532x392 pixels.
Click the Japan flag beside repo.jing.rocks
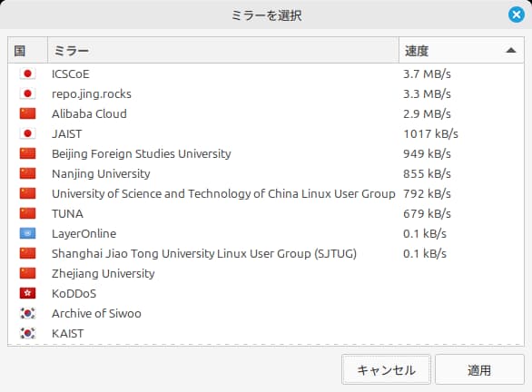pos(27,93)
